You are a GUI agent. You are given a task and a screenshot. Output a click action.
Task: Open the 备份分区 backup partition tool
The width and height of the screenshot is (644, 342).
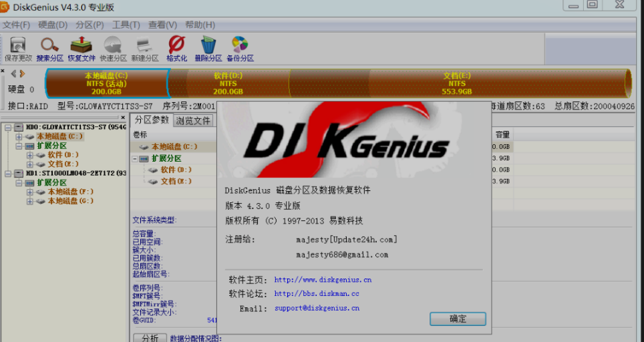(x=240, y=49)
